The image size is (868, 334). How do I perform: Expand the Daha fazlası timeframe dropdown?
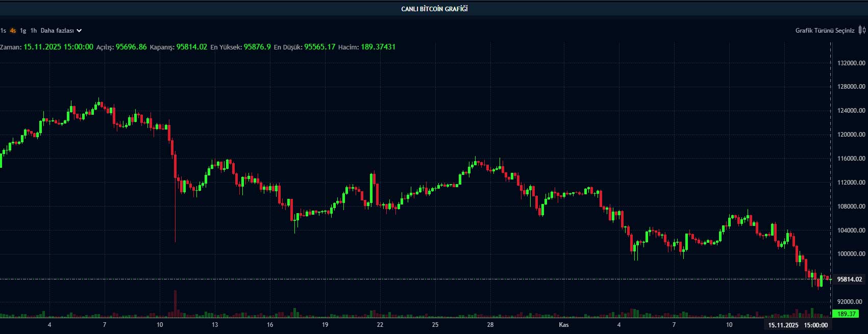point(61,31)
